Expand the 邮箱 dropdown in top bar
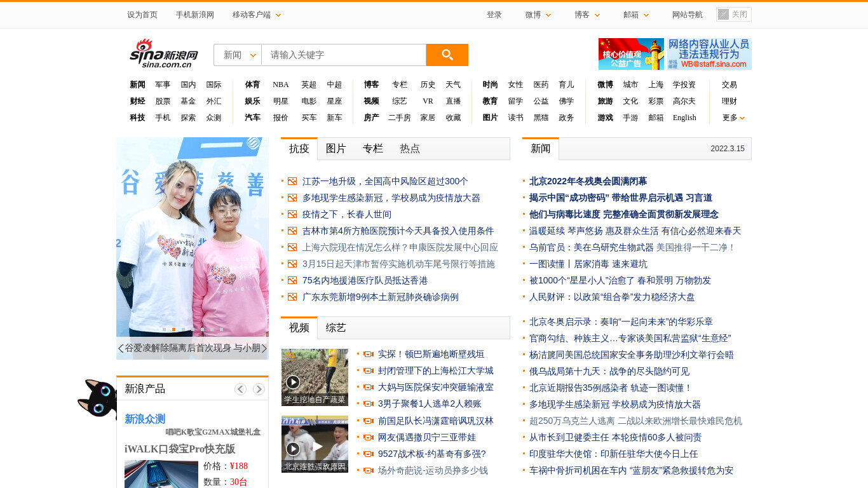Image resolution: width=868 pixels, height=488 pixels. (x=636, y=15)
